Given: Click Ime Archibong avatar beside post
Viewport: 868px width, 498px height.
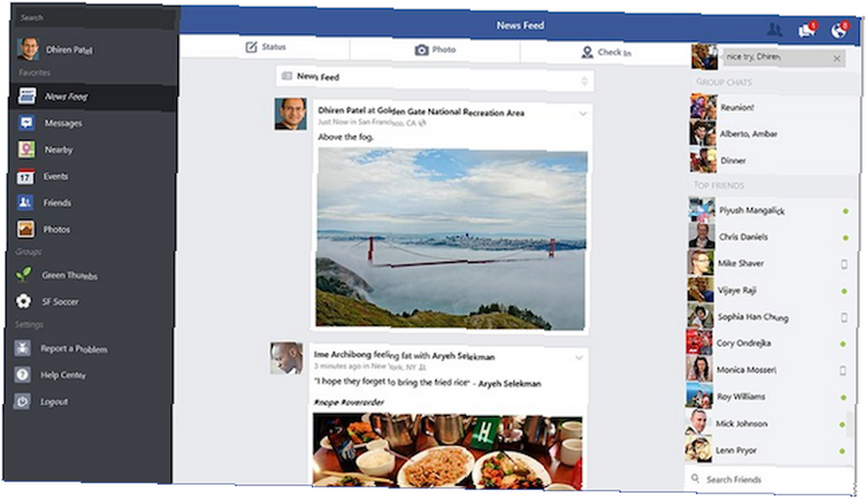Looking at the screenshot, I should [286, 358].
